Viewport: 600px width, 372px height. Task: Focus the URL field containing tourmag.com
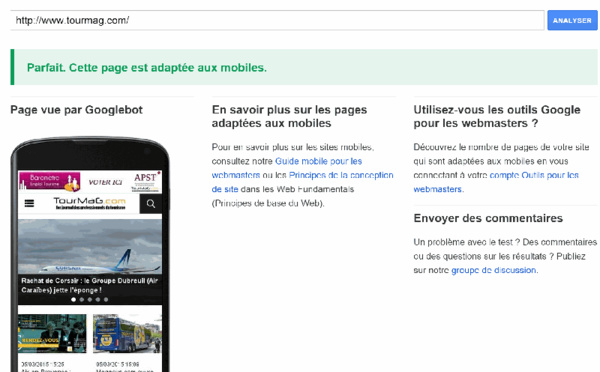point(277,20)
